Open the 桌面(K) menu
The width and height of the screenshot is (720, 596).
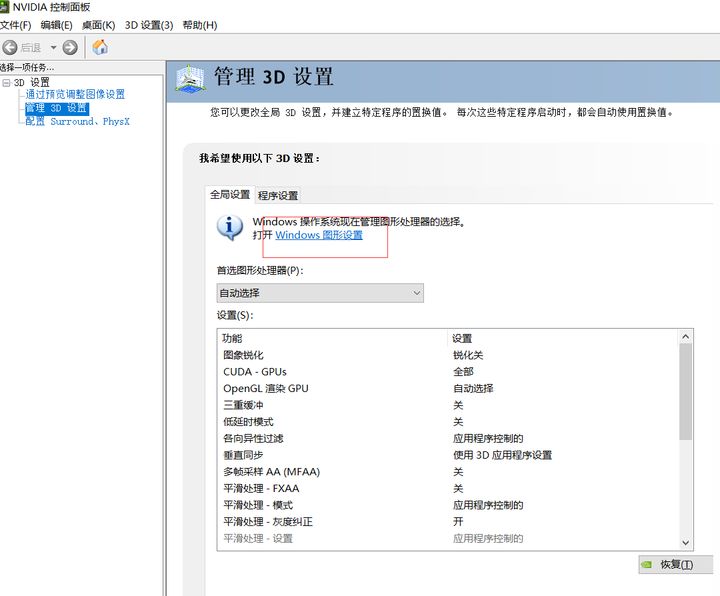tap(98, 25)
